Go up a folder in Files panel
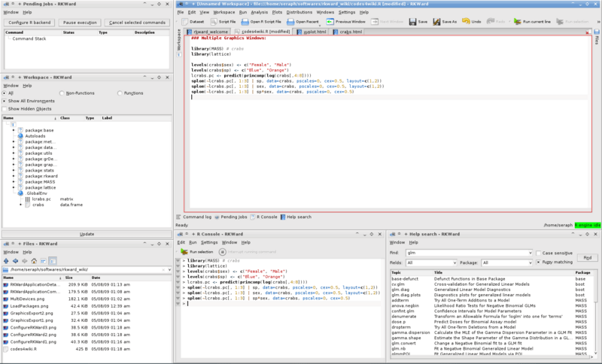The width and height of the screenshot is (602, 364). pos(6,261)
